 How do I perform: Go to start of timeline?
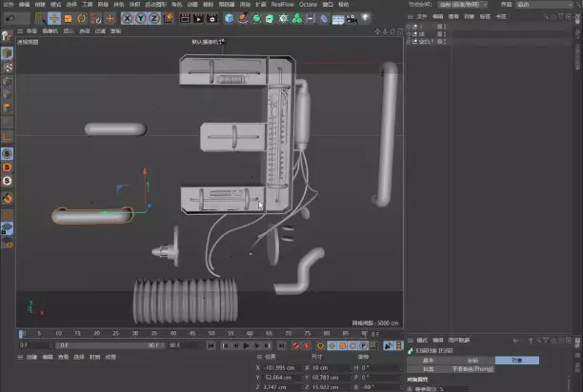pos(211,346)
